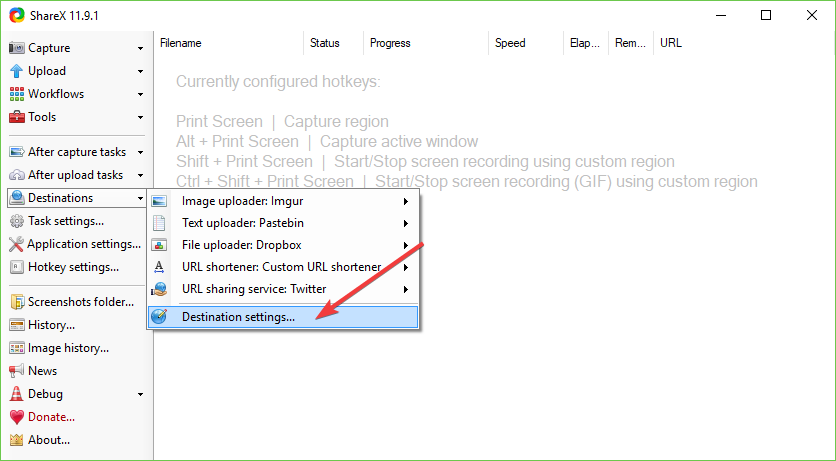This screenshot has width=836, height=461.
Task: Select Text uploader: Pastebin menu item
Action: pyautogui.click(x=242, y=223)
